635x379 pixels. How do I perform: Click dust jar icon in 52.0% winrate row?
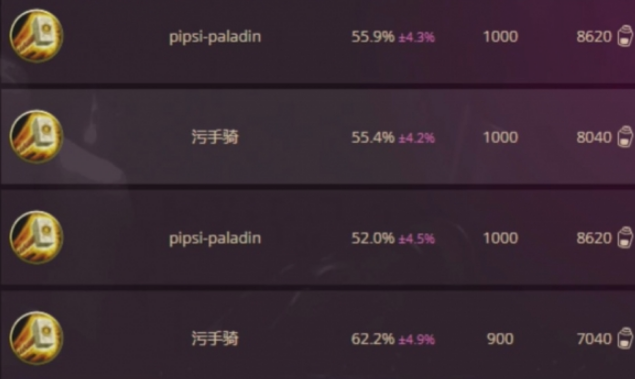tap(625, 237)
